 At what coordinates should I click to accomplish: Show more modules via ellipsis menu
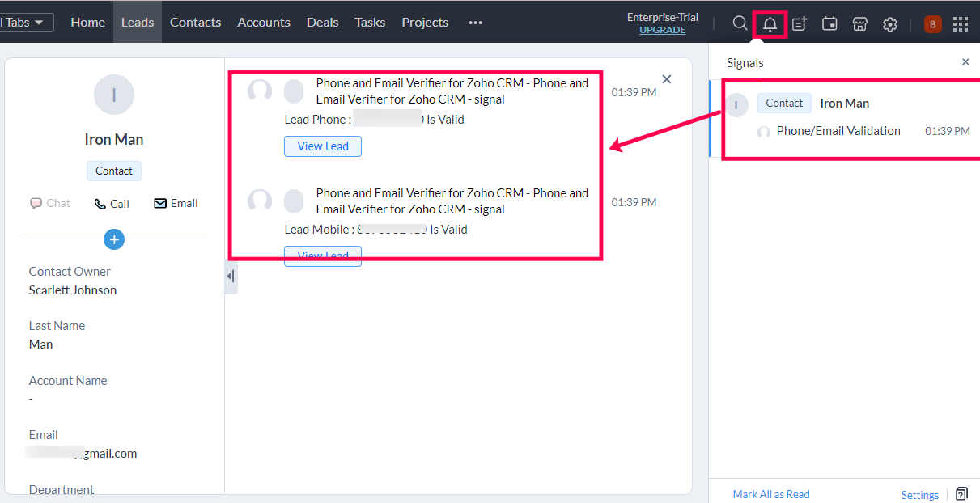click(x=476, y=23)
